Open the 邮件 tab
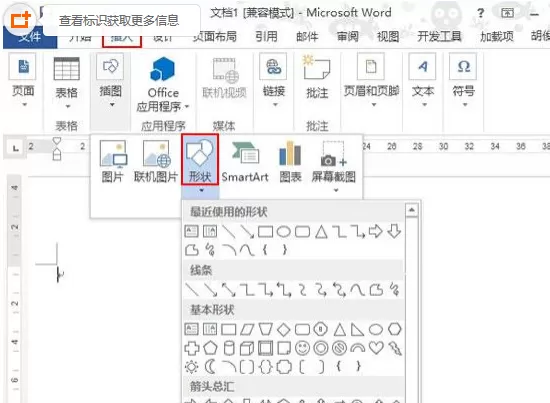 [x=307, y=36]
